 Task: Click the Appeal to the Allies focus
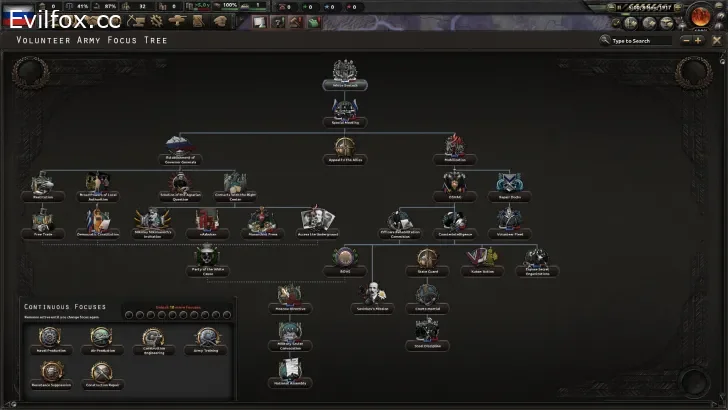[345, 146]
